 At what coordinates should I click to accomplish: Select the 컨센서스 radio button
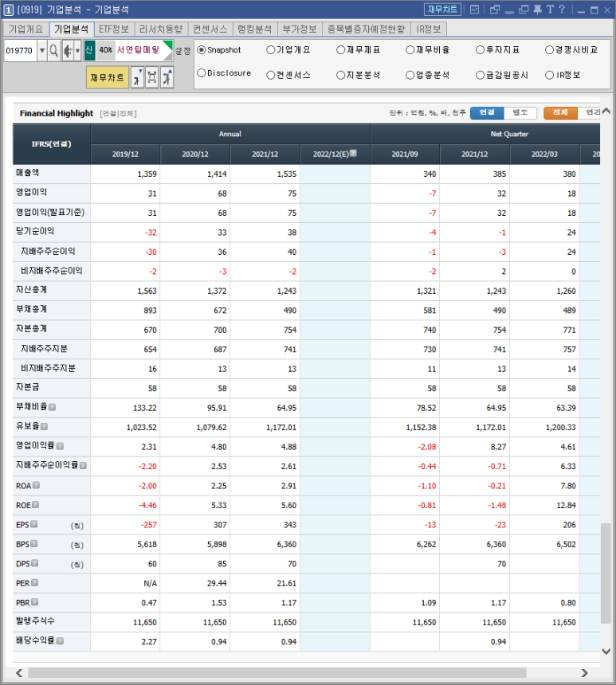coord(271,75)
